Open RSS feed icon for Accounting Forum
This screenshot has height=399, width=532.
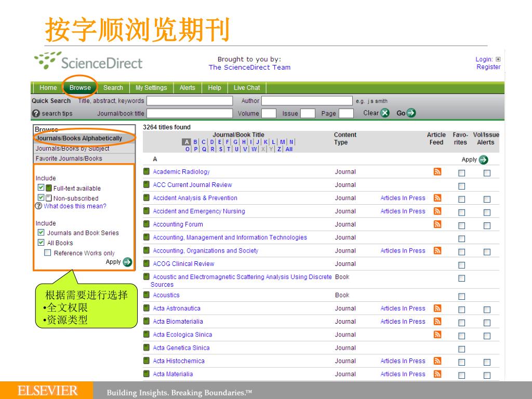(437, 224)
